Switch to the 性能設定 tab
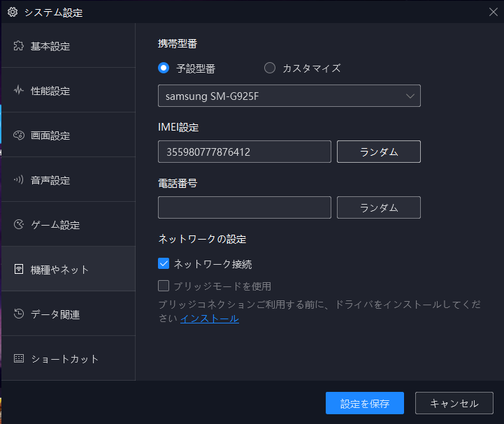Screen dimensions: 504x424 pos(68,90)
